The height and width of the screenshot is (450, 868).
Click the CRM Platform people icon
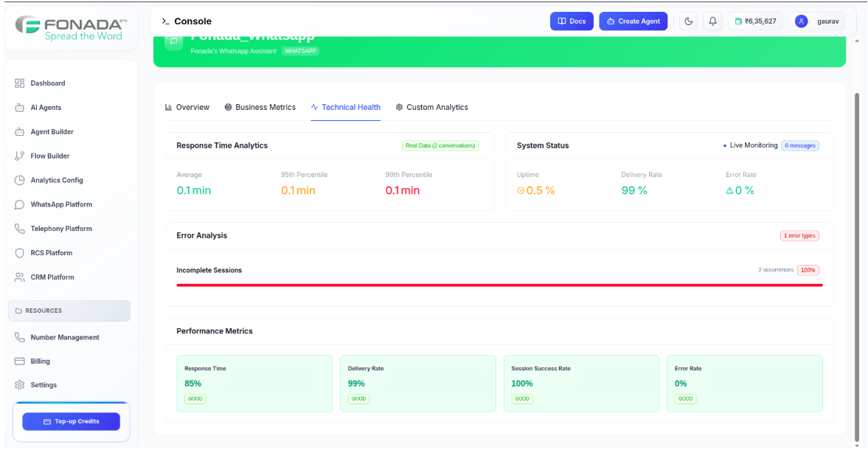[19, 277]
